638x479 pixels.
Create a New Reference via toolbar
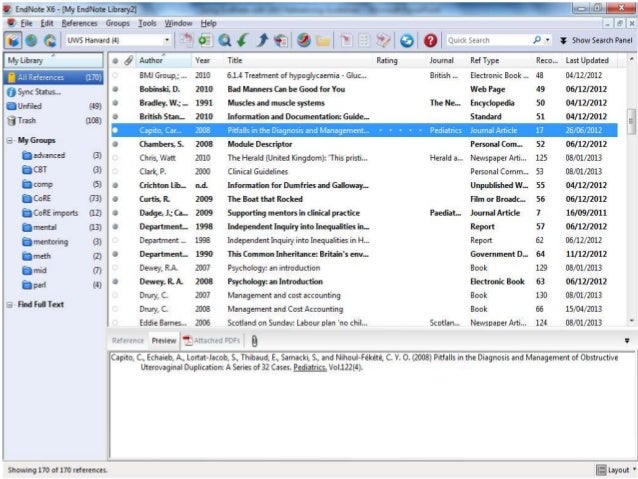(205, 40)
